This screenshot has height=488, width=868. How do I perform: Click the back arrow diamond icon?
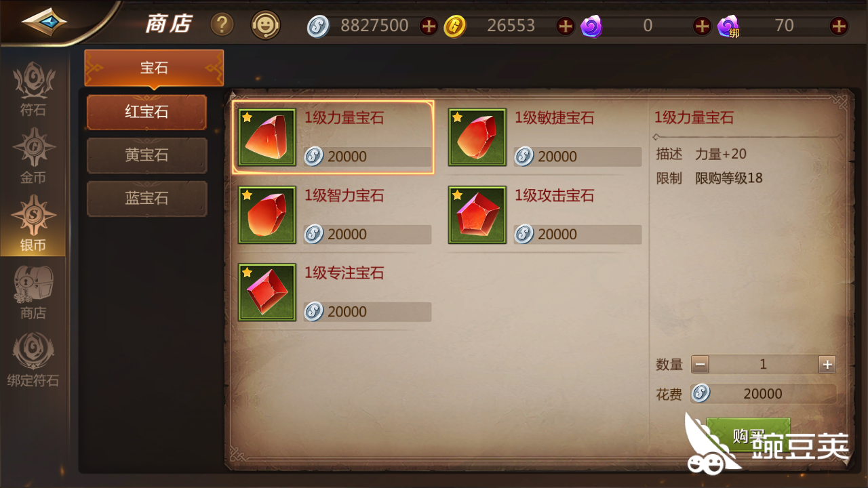(44, 23)
